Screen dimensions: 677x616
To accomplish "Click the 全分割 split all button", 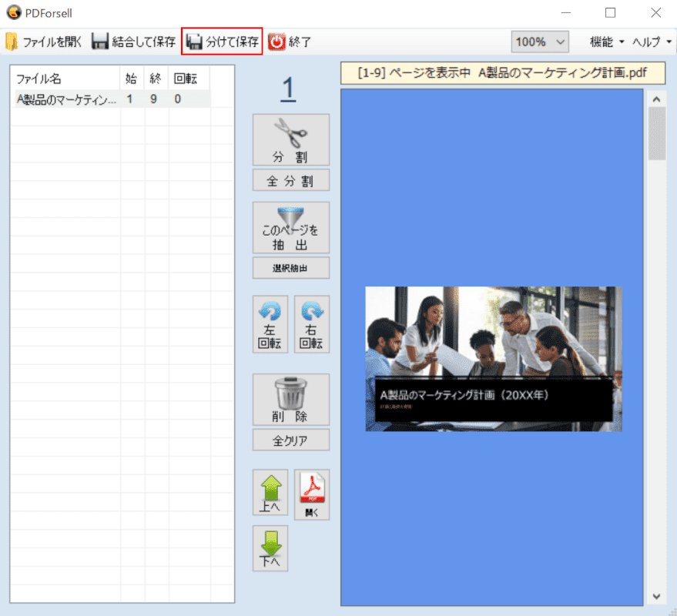I will click(x=291, y=180).
